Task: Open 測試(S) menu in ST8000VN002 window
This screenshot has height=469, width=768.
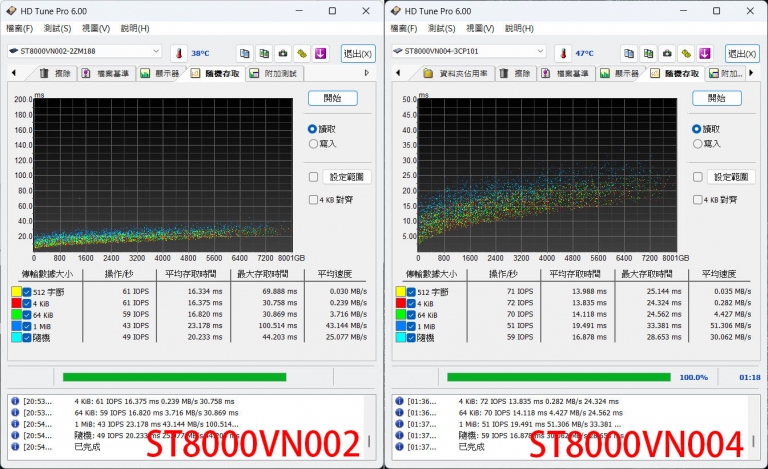Action: 57,28
